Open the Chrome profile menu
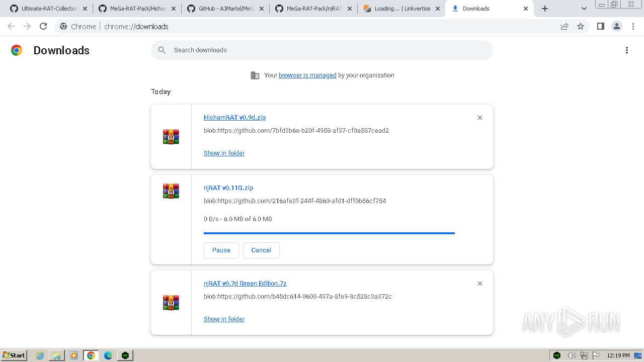Viewport: 644px width, 362px height. (x=617, y=26)
